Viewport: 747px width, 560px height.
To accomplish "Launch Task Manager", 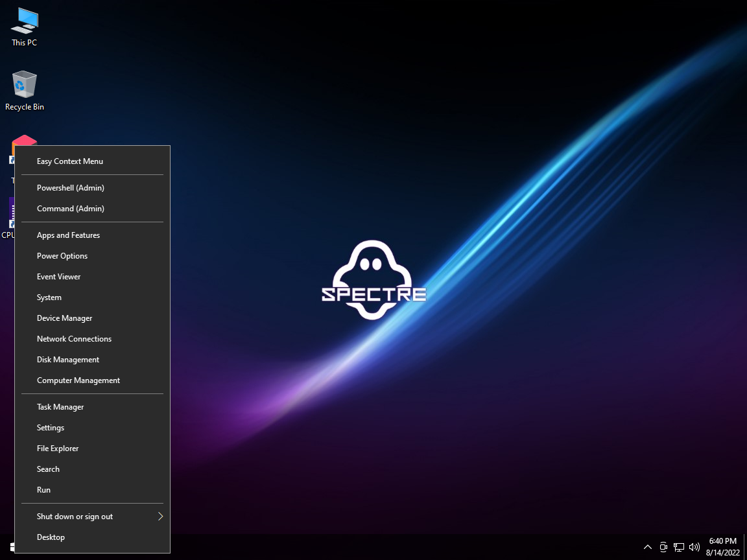I will 93,407.
